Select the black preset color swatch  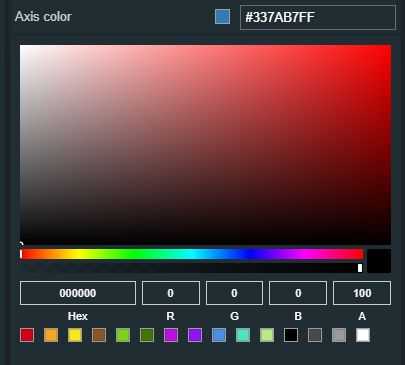pyautogui.click(x=291, y=335)
